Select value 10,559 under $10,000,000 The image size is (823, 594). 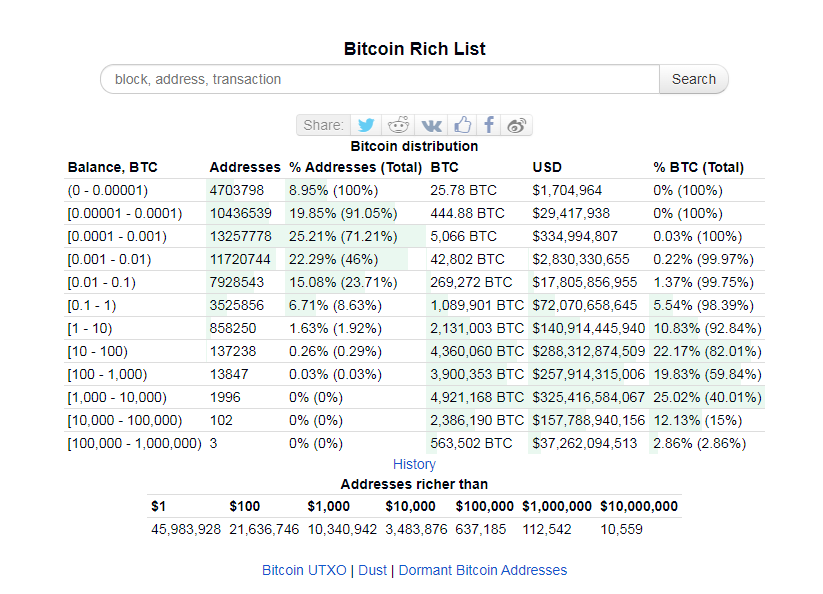point(621,530)
